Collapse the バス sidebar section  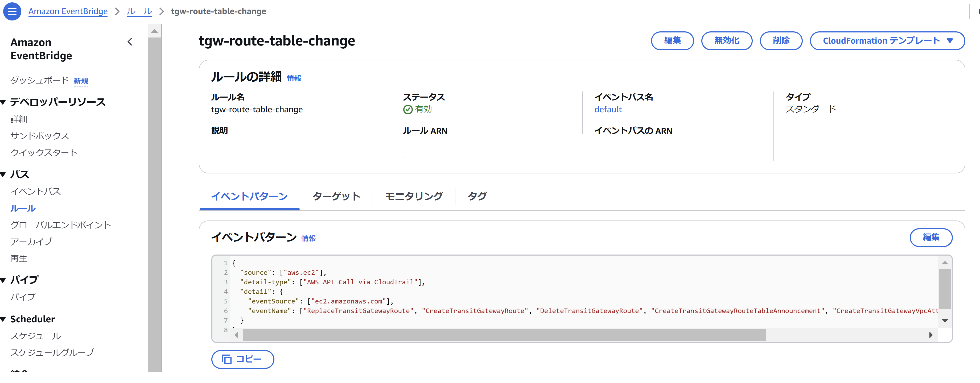coord(3,174)
